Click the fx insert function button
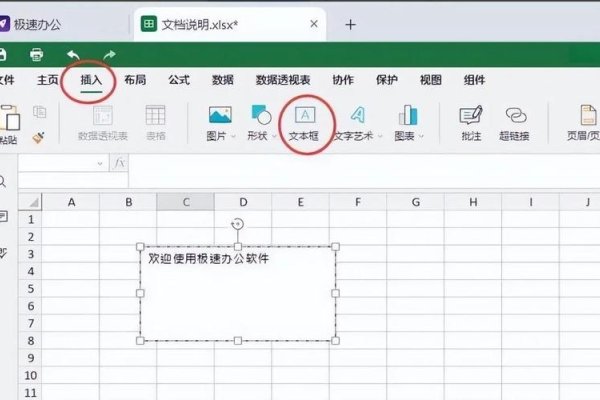 [119, 163]
